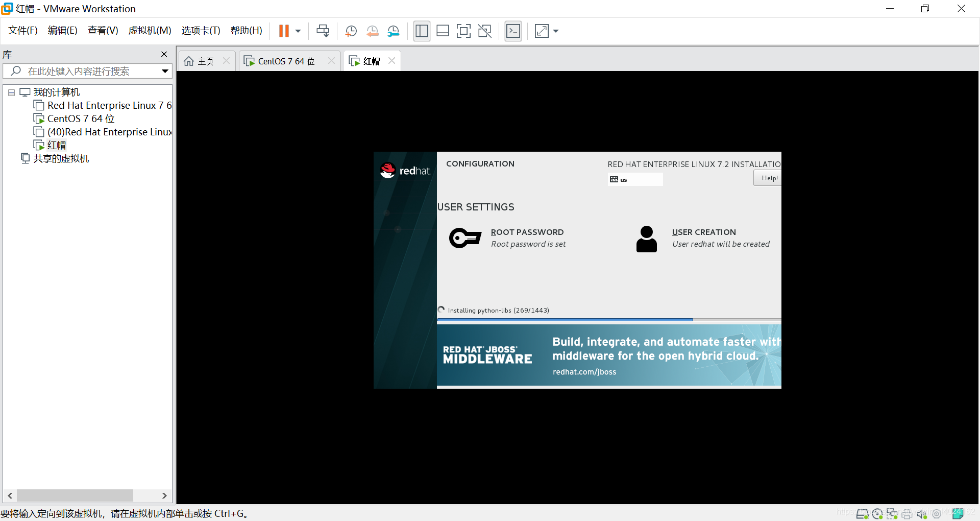Click the stretch guest display icon
This screenshot has width=980, height=521.
[542, 31]
